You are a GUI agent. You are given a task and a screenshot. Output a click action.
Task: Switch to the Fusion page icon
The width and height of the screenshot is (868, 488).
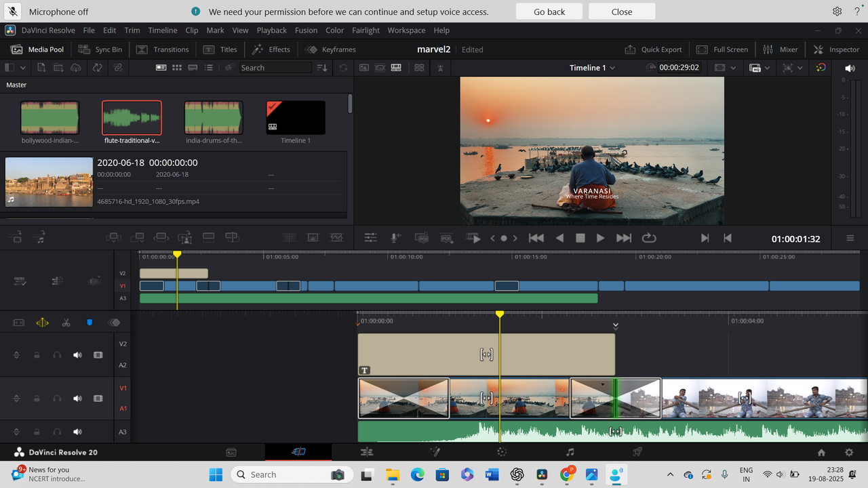(x=435, y=452)
